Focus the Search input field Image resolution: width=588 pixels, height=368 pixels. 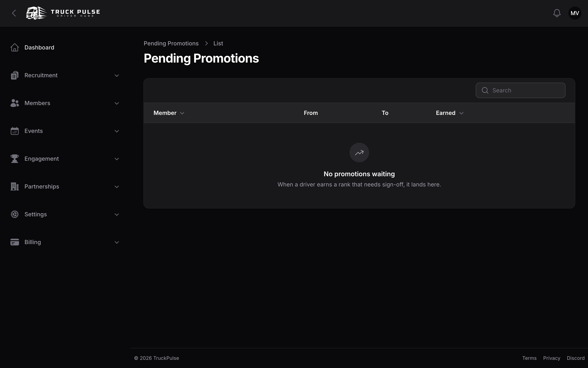coord(520,90)
